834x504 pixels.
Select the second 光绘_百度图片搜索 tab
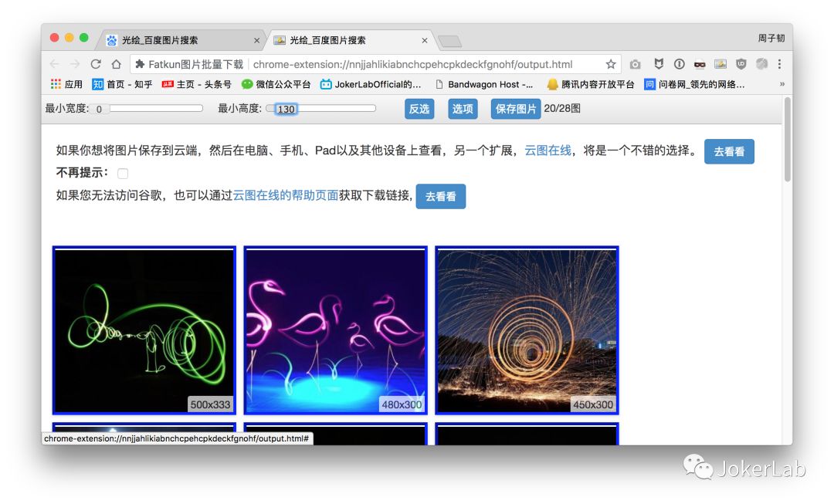click(348, 40)
